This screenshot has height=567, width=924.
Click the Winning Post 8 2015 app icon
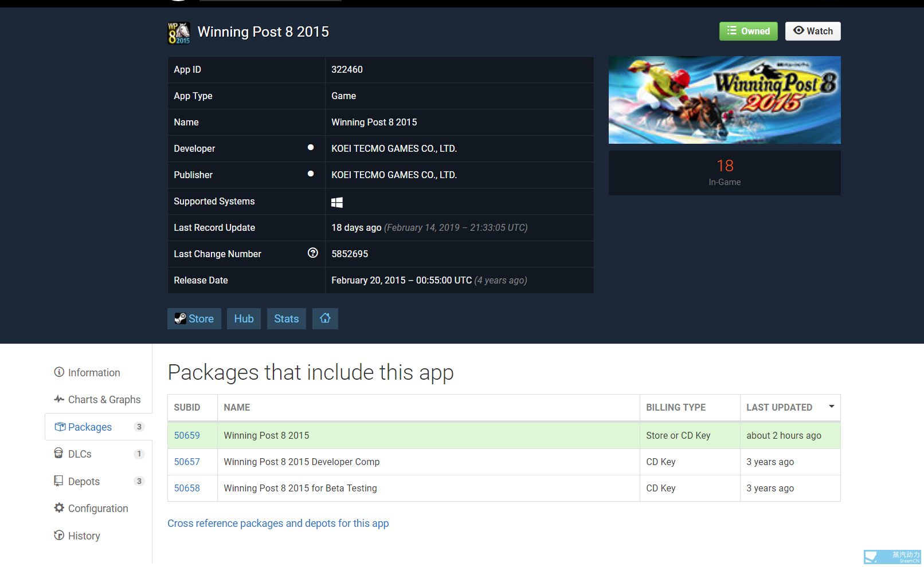[x=179, y=33]
